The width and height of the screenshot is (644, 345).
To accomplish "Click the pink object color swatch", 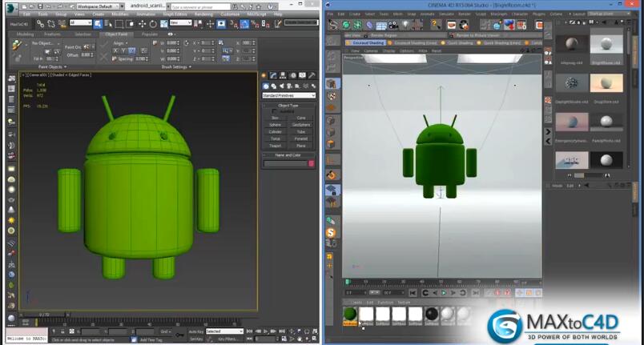I will point(312,163).
